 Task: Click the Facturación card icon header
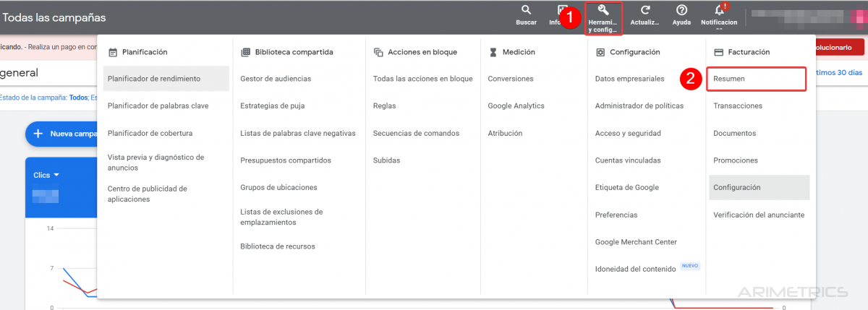tap(718, 52)
